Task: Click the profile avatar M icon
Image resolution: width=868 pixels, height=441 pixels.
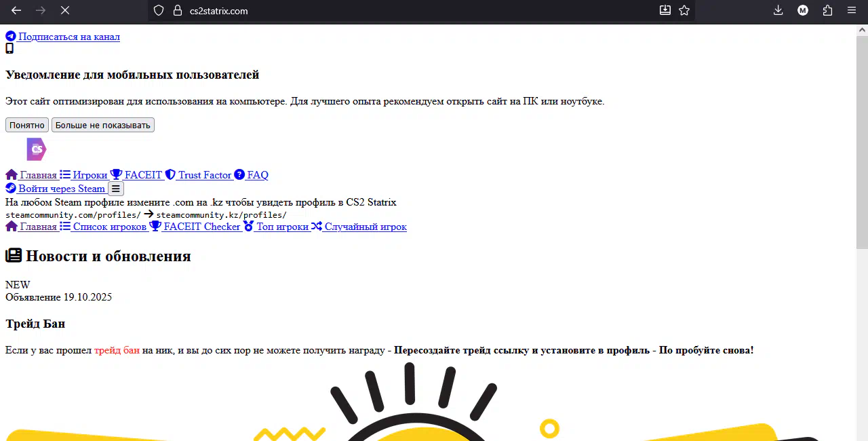Action: (x=803, y=10)
